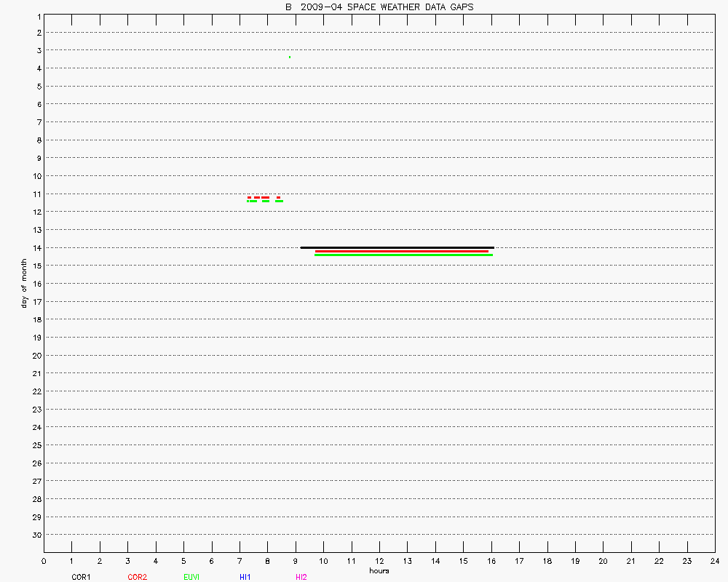
Task: Click the day 30 label on y-axis
Action: coord(35,535)
